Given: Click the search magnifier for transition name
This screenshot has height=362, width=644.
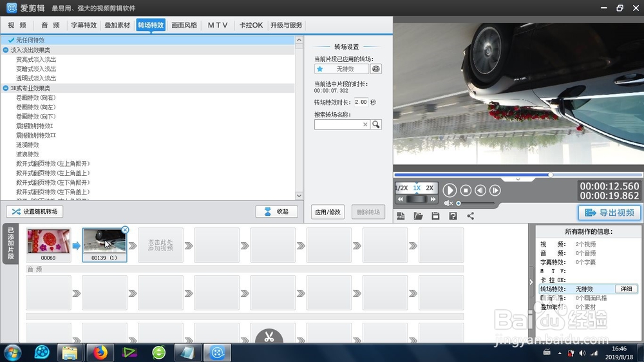Looking at the screenshot, I should tap(376, 124).
